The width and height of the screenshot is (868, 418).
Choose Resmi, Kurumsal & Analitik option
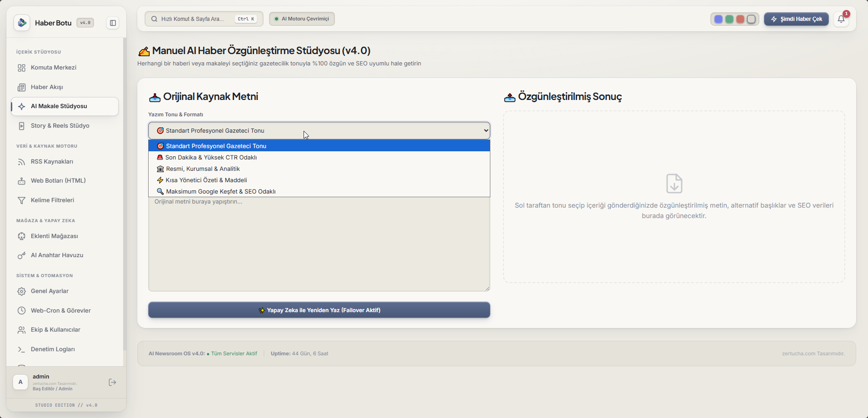pyautogui.click(x=319, y=169)
